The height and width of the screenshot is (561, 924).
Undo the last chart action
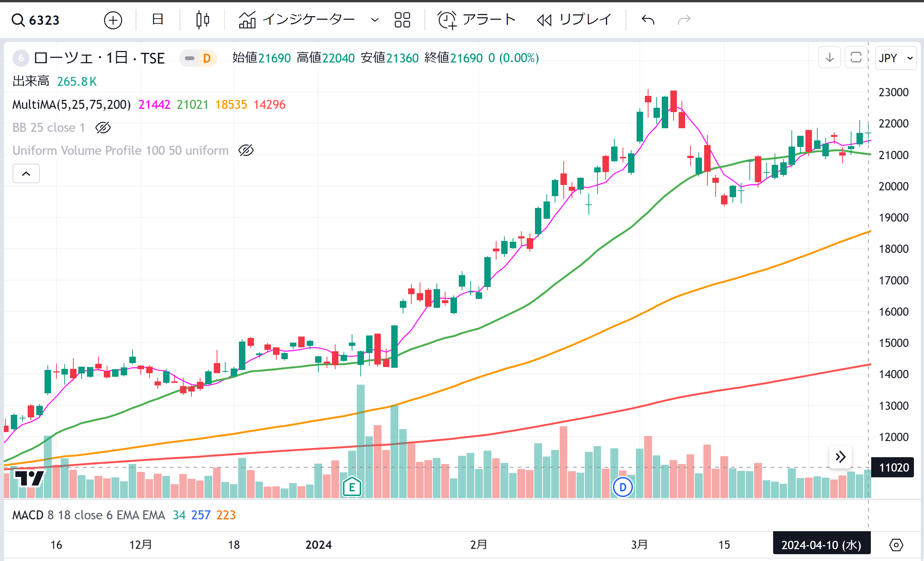[x=648, y=19]
